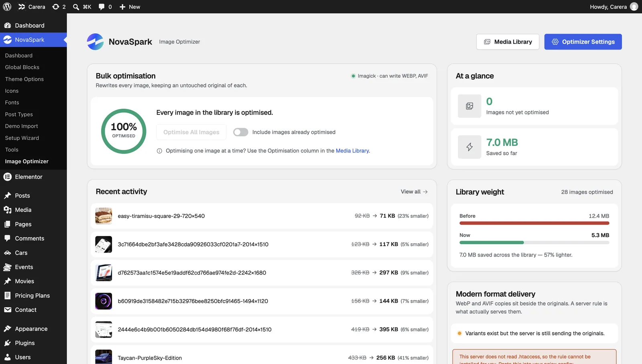Screen dimensions: 642x364
Task: Open Post Types submenu item
Action: tap(19, 114)
